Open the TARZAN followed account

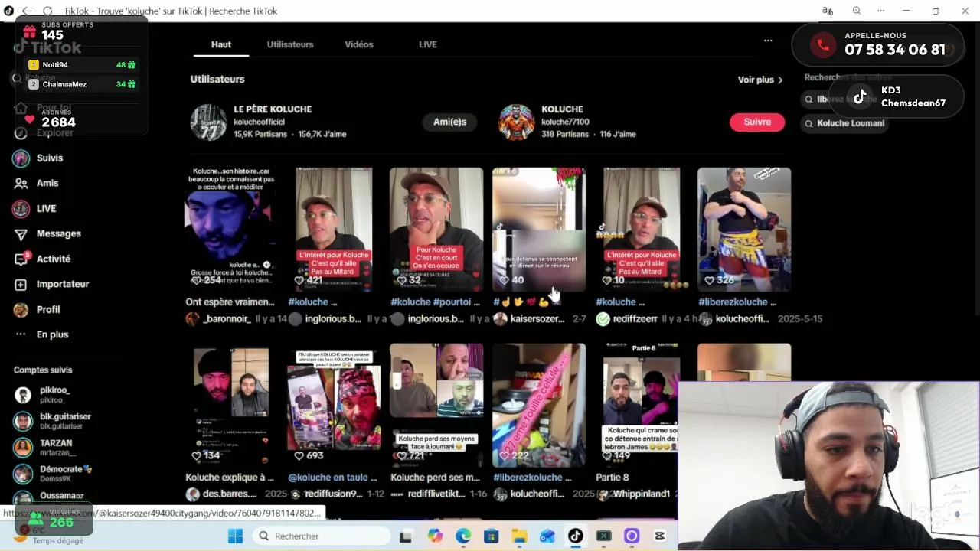56,447
